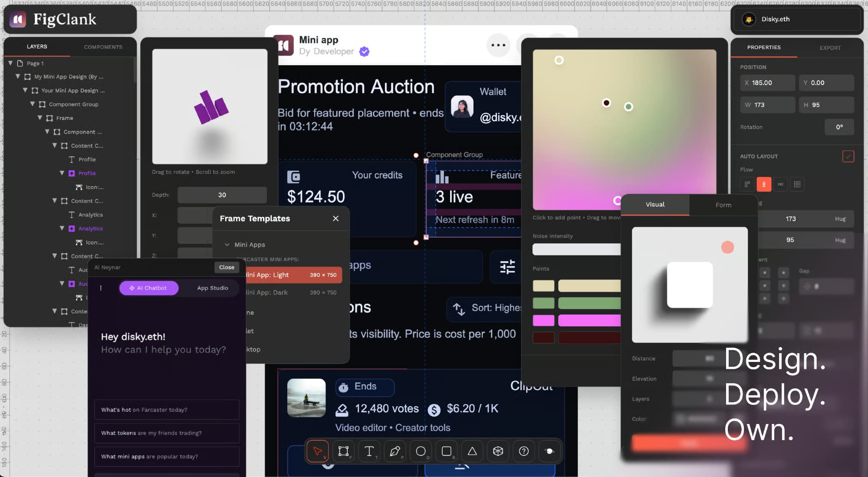Select the Text tool
Image resolution: width=868 pixels, height=477 pixels.
click(x=369, y=451)
